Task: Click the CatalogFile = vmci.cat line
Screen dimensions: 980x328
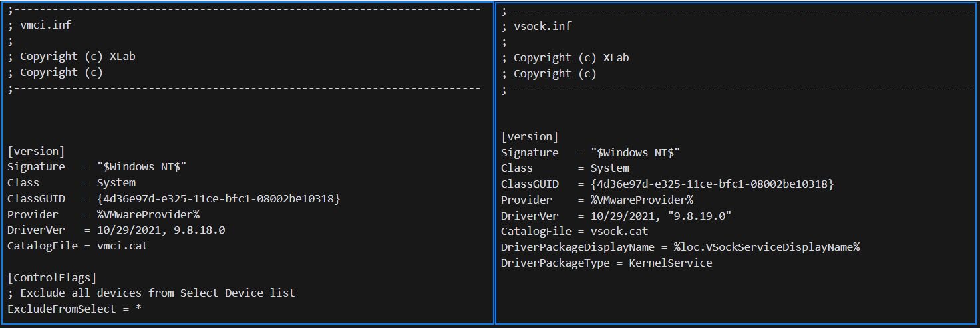Action: (77, 246)
